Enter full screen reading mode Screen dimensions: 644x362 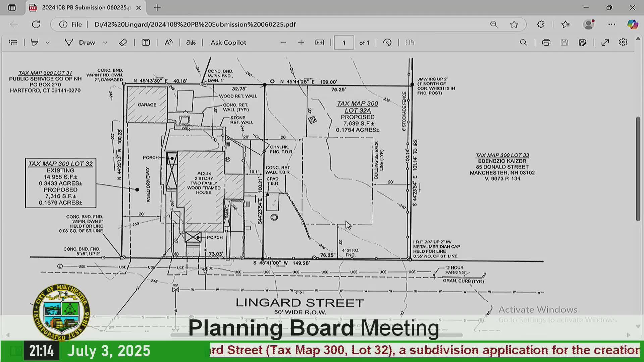[605, 42]
